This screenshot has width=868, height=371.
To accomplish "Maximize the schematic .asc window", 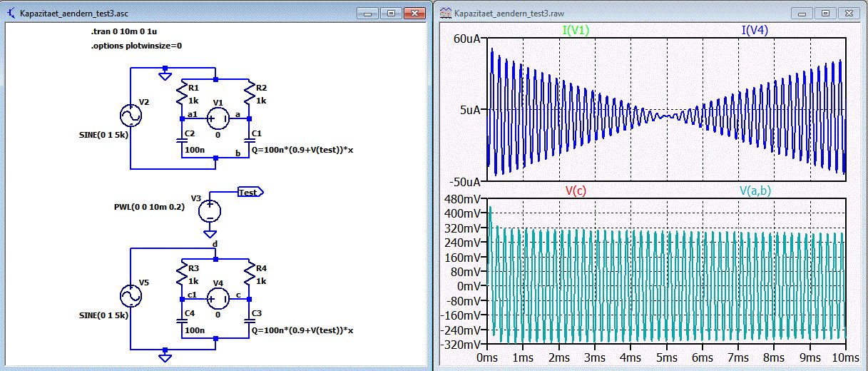I will [390, 13].
